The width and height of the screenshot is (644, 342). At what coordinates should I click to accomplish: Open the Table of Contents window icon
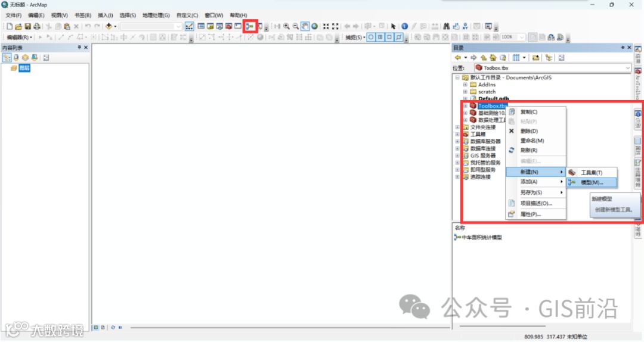click(201, 26)
